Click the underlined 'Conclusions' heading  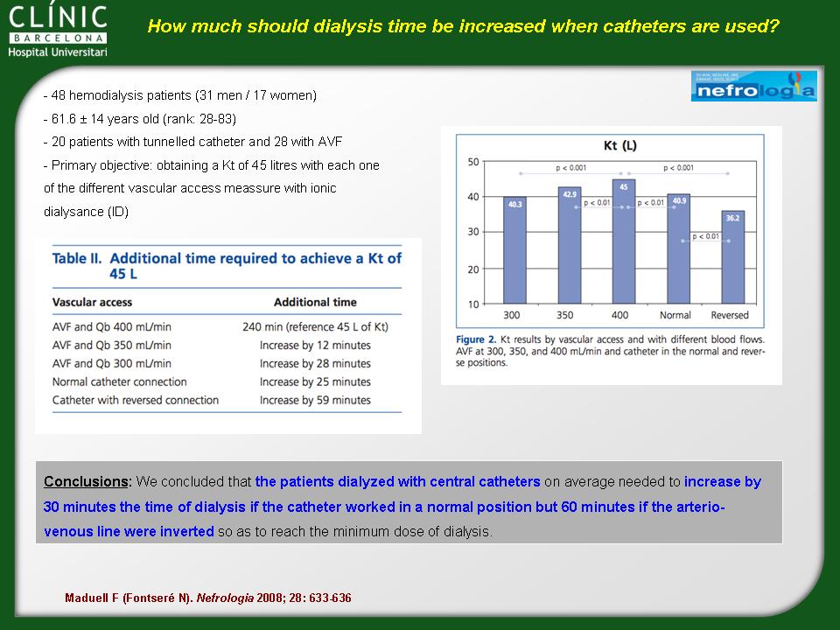pos(87,481)
